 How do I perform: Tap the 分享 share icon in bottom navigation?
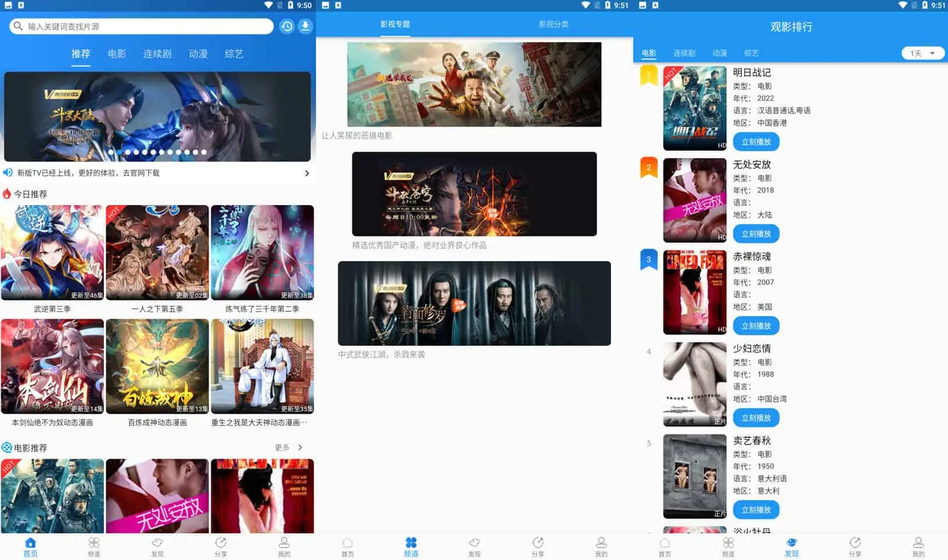[x=221, y=547]
